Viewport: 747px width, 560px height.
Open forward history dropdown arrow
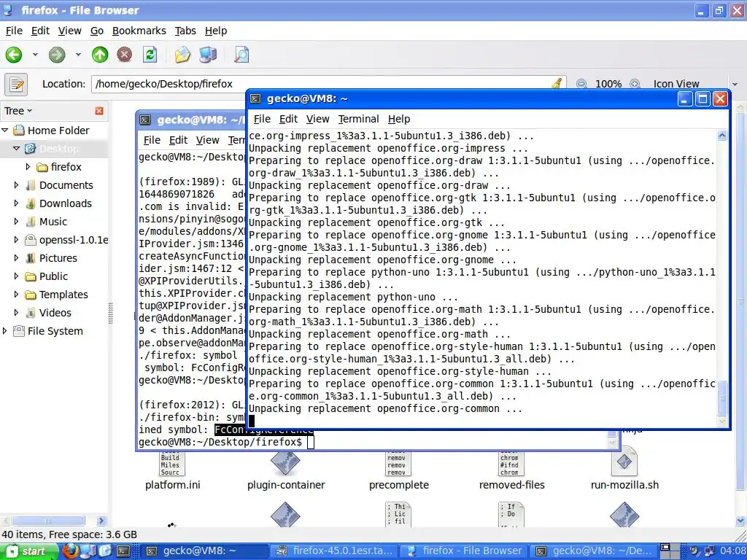[x=77, y=55]
